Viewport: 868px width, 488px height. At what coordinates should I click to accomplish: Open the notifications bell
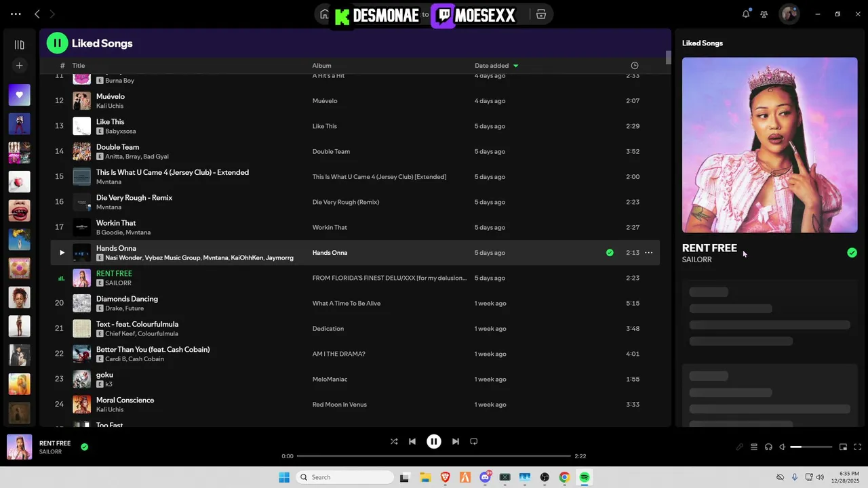click(x=746, y=14)
